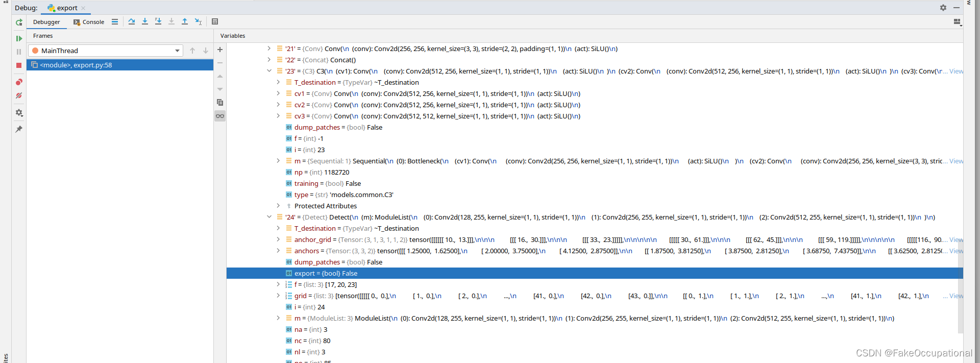
Task: Toggle show watches in variables (glasses)
Action: (220, 116)
